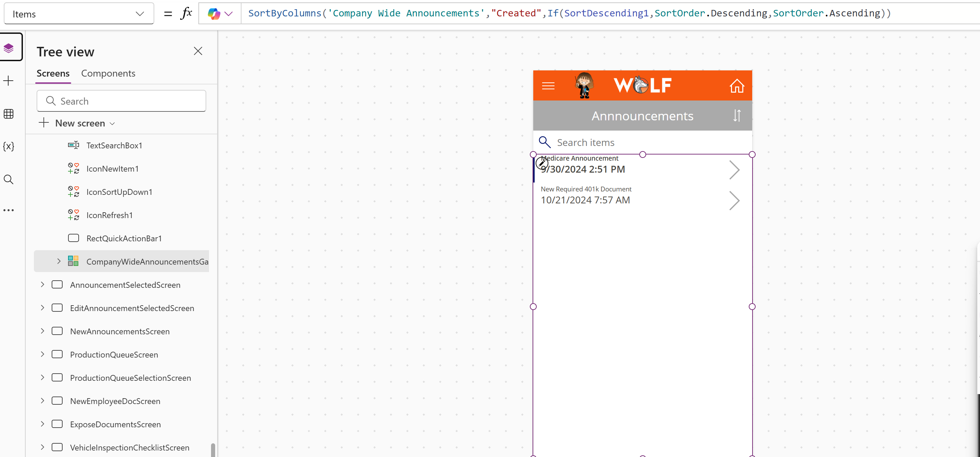Click the Home icon in app header

coord(737,86)
